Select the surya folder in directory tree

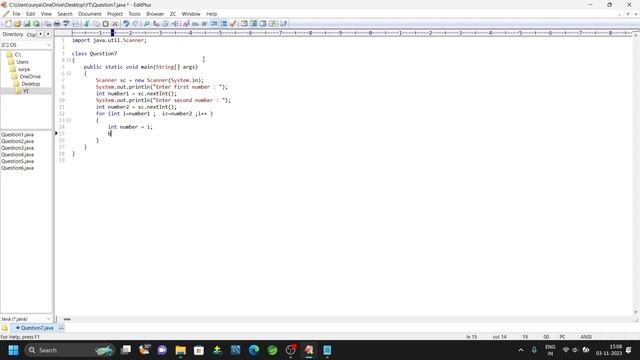tap(24, 69)
